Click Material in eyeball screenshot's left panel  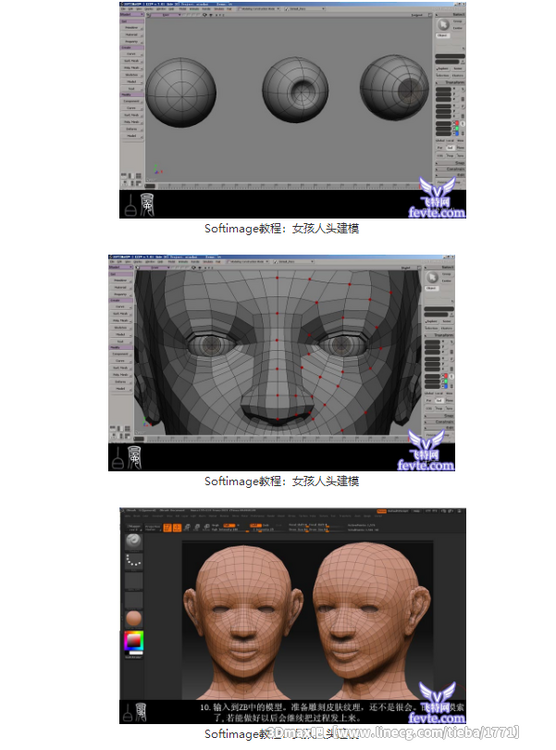131,34
